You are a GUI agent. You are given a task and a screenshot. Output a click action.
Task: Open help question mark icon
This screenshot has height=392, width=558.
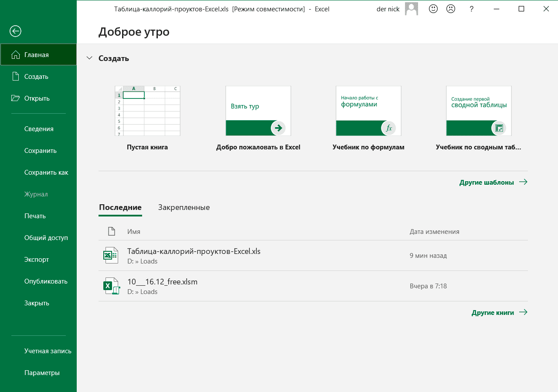[x=472, y=9]
